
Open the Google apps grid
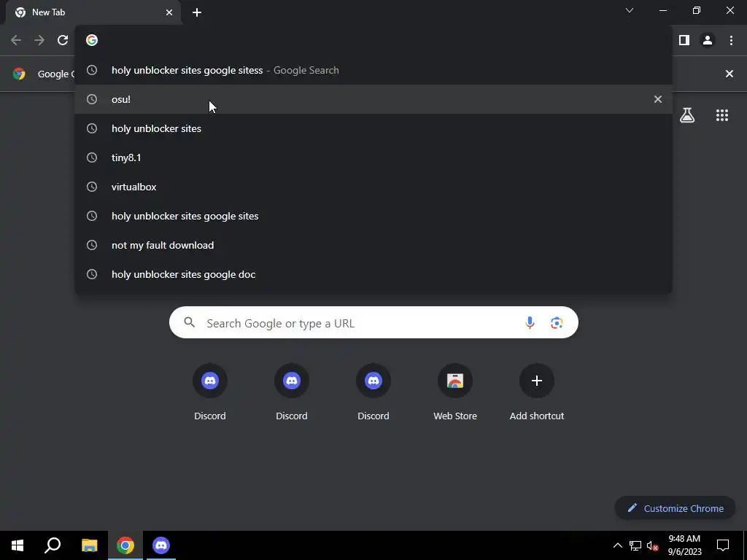(x=722, y=115)
